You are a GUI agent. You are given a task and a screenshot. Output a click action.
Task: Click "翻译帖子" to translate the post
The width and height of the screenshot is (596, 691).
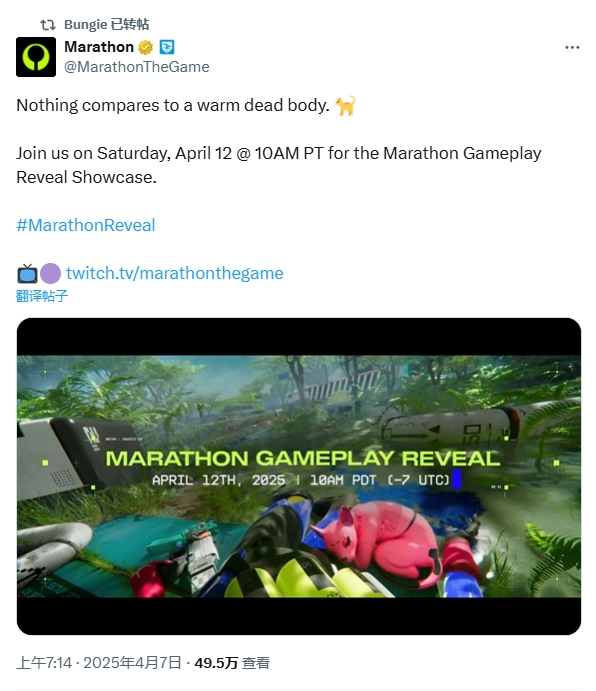42,296
